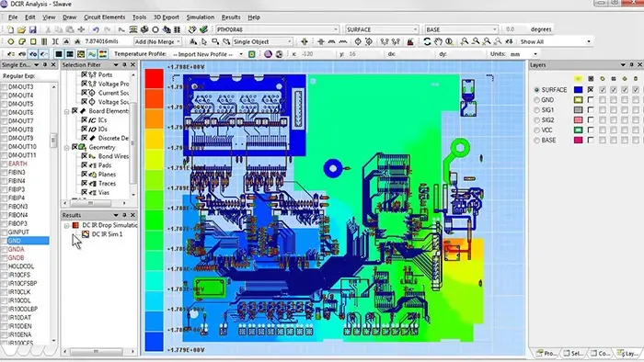Check the EARTH net checkbox
Image resolution: width=644 pixels, height=362 pixels.
pos(5,164)
